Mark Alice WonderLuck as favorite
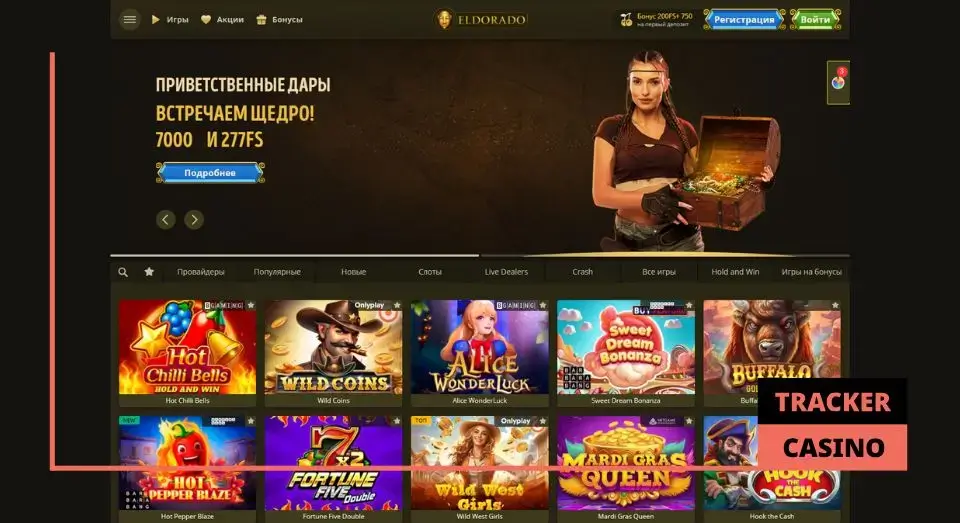The height and width of the screenshot is (523, 960). pyautogui.click(x=542, y=305)
